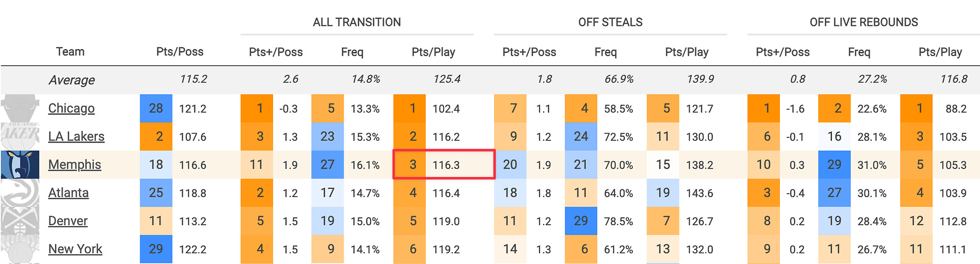Sort by Off Steals Pts/Play header
980x264 pixels.
[687, 52]
